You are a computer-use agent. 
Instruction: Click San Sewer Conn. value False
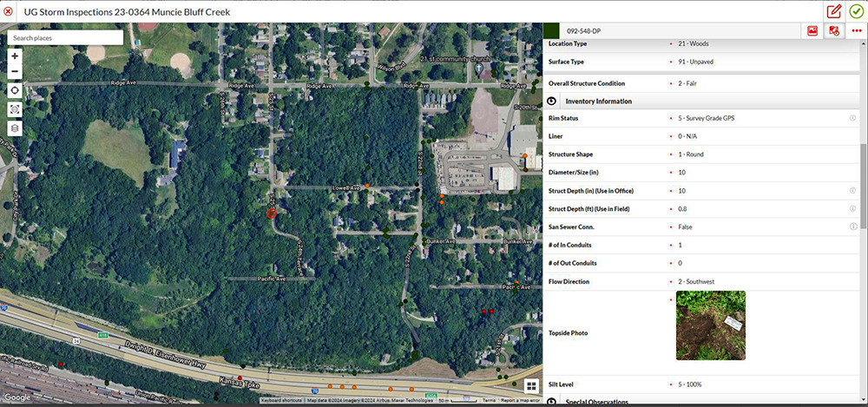point(685,227)
